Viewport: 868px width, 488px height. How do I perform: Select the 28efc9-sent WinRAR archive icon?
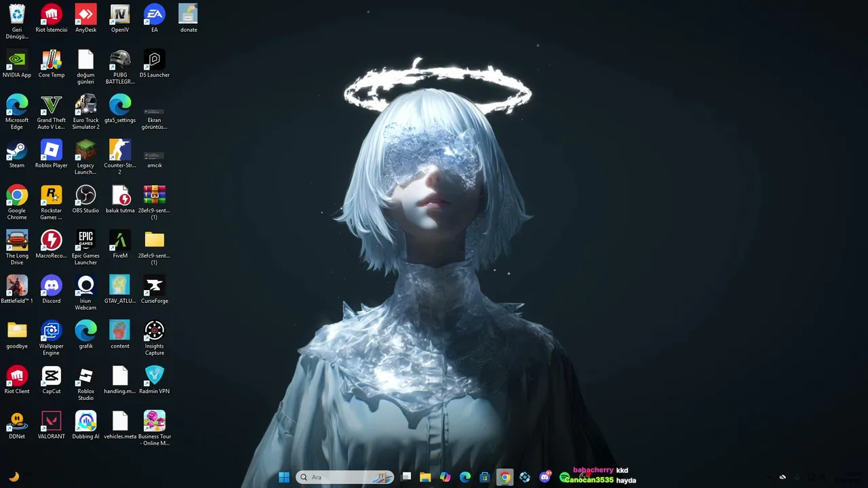click(x=155, y=195)
